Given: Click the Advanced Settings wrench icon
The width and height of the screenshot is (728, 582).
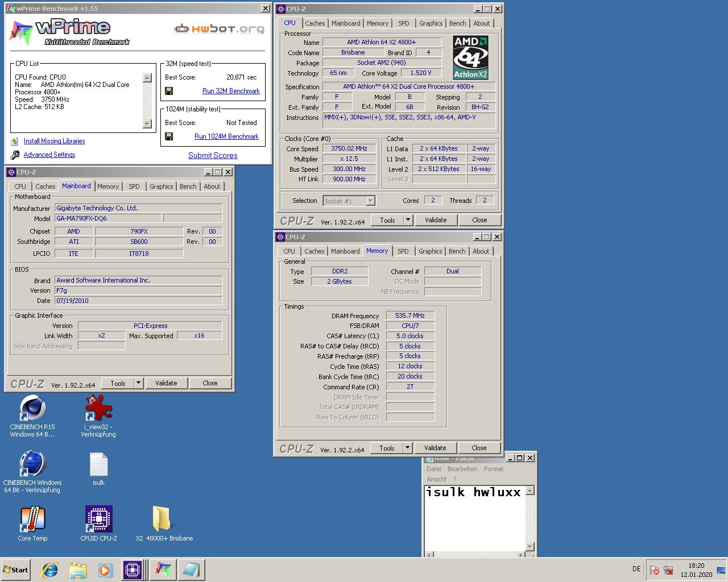Looking at the screenshot, I should pyautogui.click(x=15, y=155).
